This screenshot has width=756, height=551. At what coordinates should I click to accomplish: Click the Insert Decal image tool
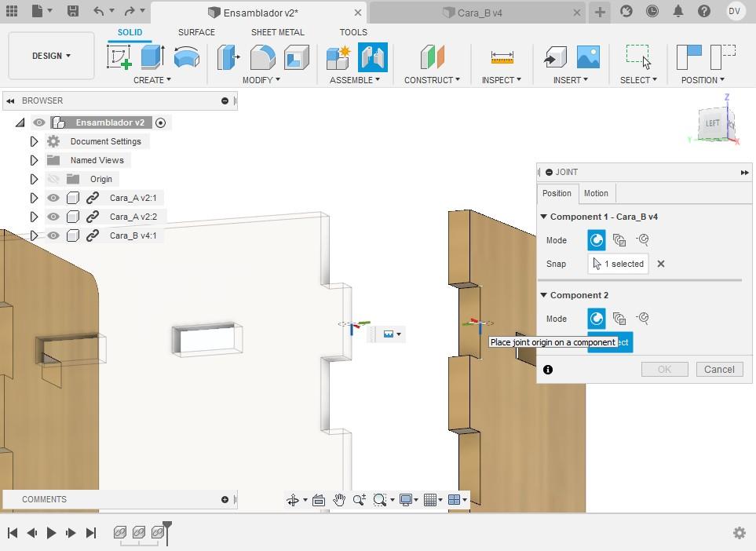click(589, 57)
